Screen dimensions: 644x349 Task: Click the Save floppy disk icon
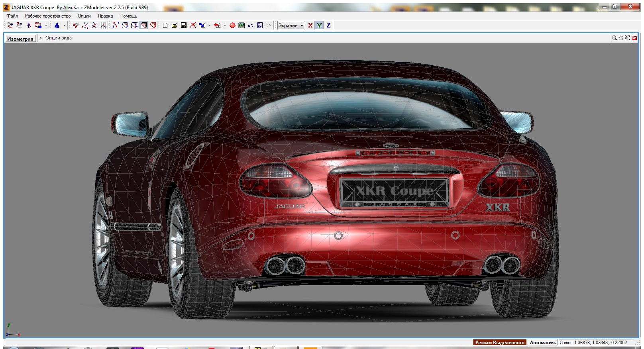pos(184,25)
